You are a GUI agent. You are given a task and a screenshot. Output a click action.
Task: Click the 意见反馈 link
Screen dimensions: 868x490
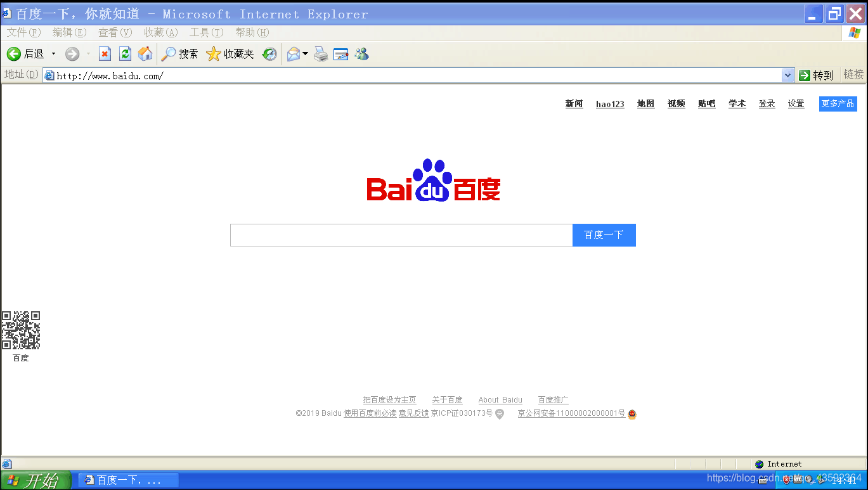[413, 413]
